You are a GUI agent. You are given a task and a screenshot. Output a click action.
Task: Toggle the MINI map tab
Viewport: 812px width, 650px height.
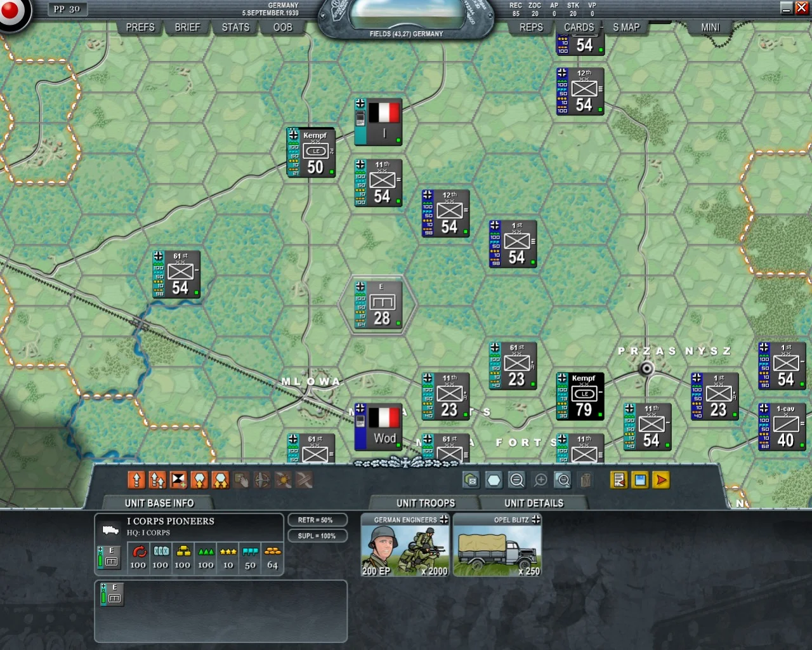pos(710,27)
